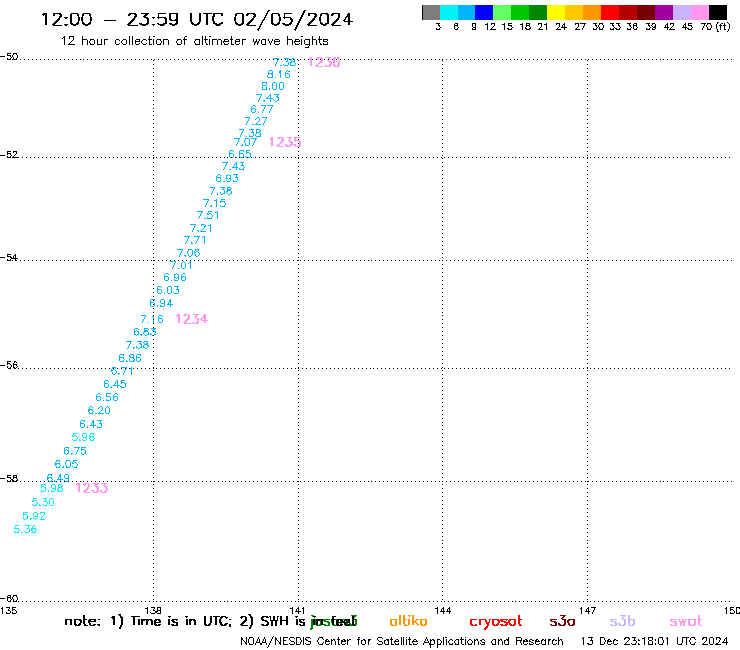Click the dark blue swatch in the color scale
The image size is (740, 650).
point(484,12)
